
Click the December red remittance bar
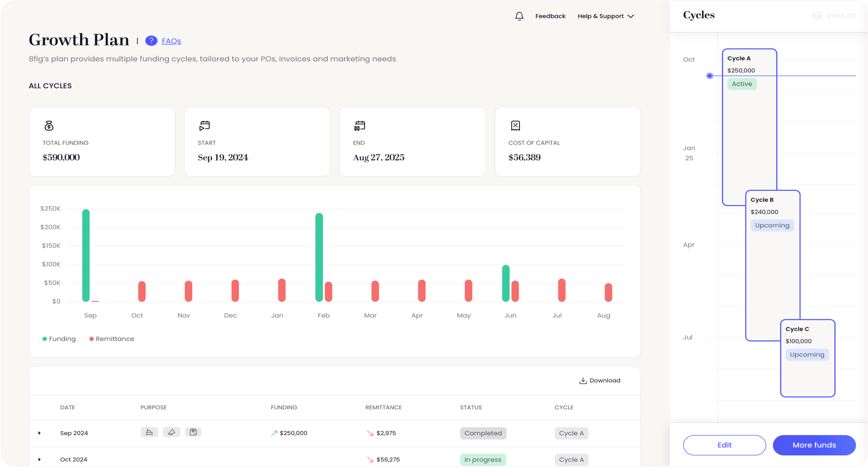pyautogui.click(x=235, y=291)
